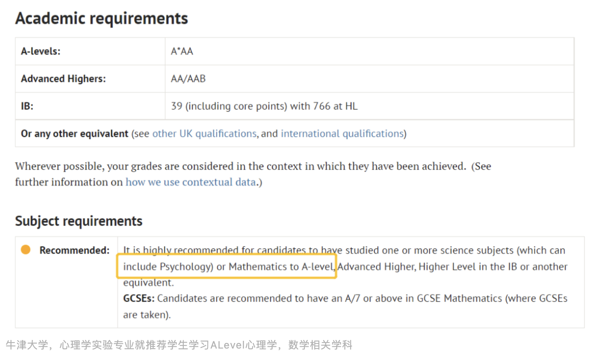613x364 pixels.
Task: Click the AA/AAB grade value
Action: 188,79
